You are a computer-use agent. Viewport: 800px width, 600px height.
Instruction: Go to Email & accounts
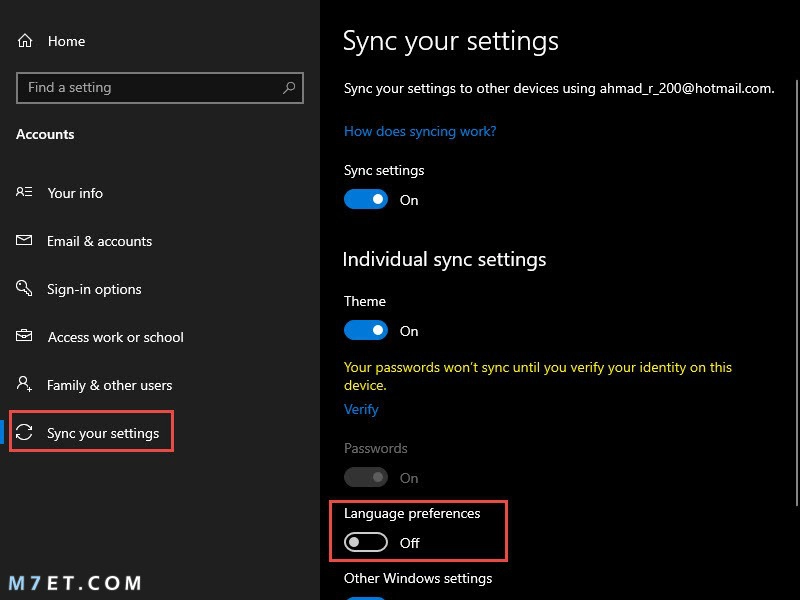99,241
